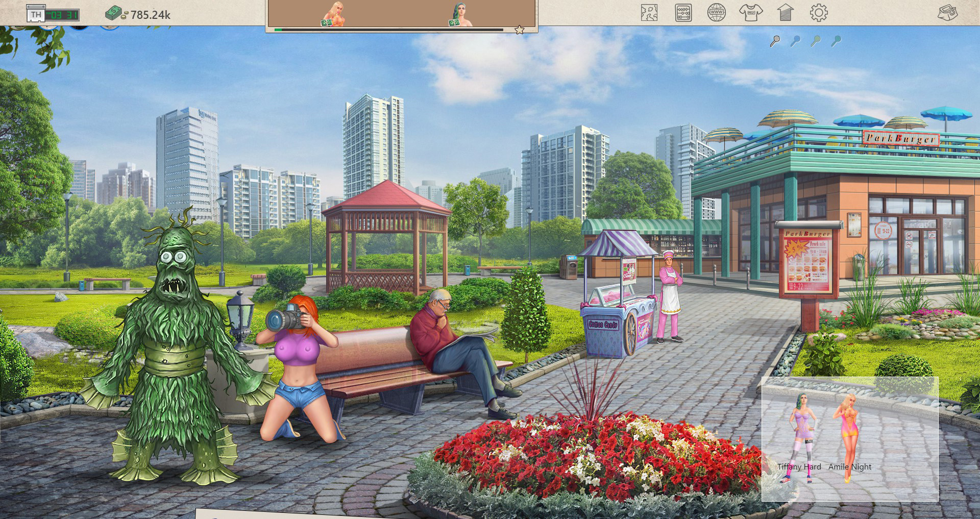
Task: Click the cash balance 785.24k
Action: point(138,15)
